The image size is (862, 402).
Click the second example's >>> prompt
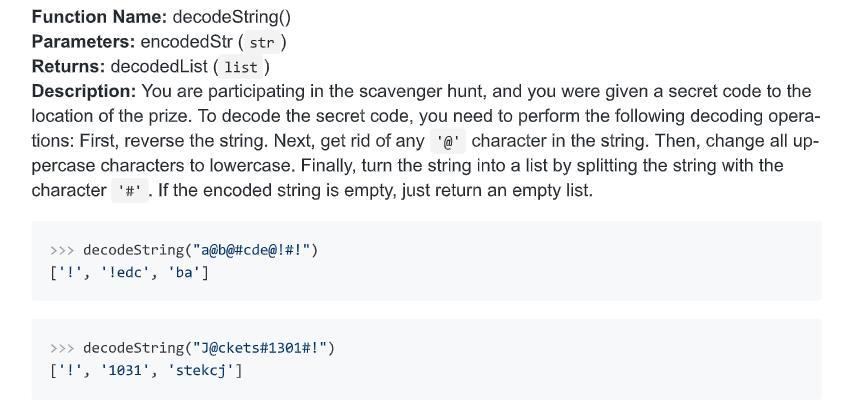click(62, 348)
